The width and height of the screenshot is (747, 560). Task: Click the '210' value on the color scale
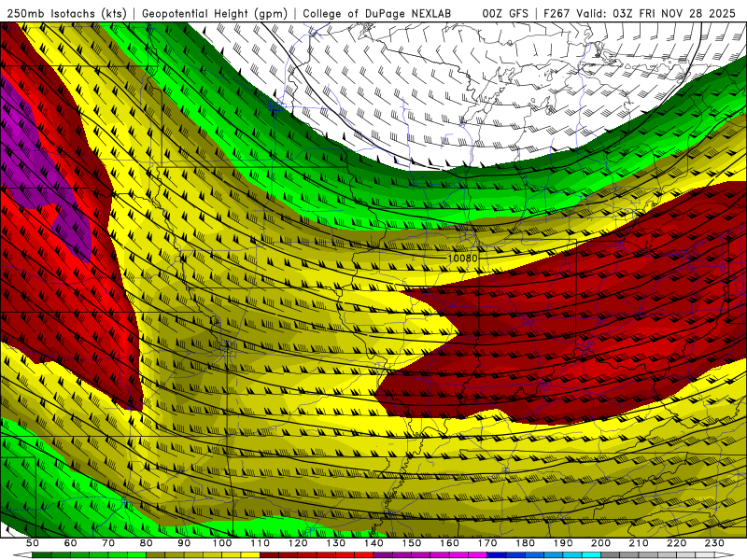coord(639,543)
